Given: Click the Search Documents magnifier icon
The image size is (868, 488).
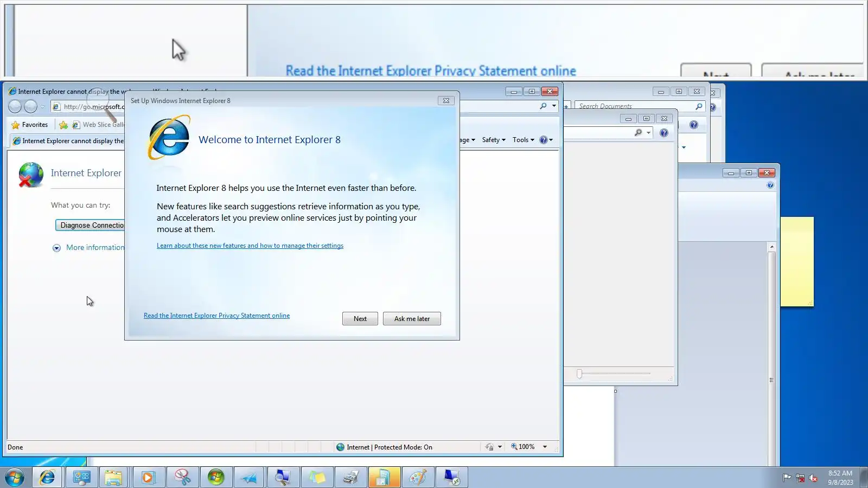Looking at the screenshot, I should pyautogui.click(x=699, y=106).
